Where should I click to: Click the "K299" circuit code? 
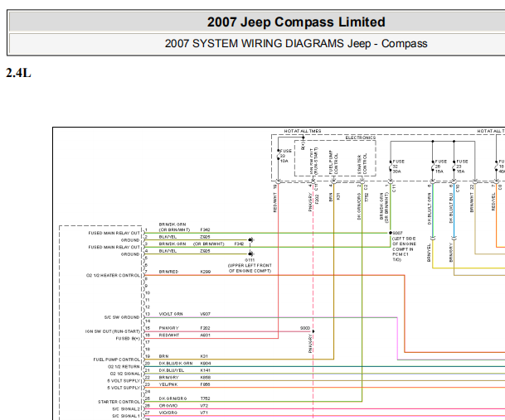[x=205, y=272]
